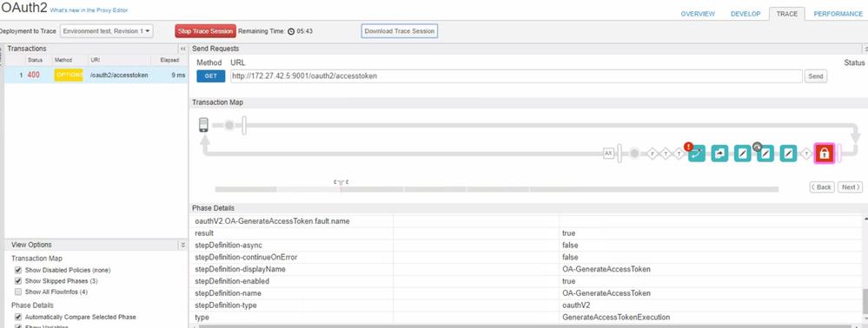Click the yellow OPTIONS method badge

[x=69, y=75]
